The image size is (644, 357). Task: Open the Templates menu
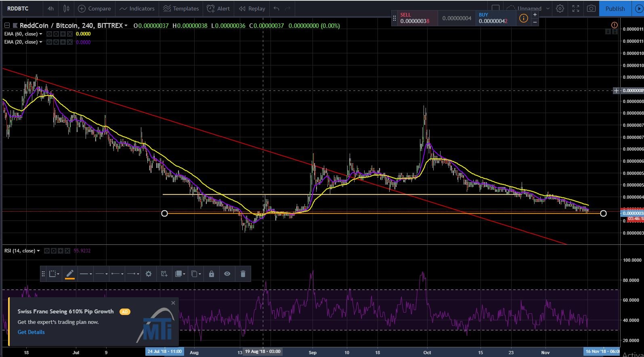click(x=181, y=8)
